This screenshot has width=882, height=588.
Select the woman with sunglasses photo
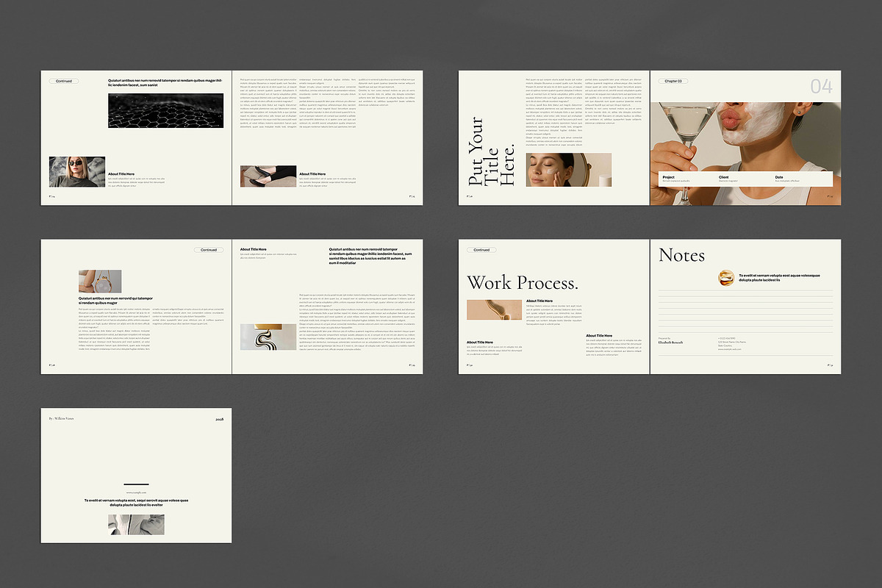click(77, 171)
